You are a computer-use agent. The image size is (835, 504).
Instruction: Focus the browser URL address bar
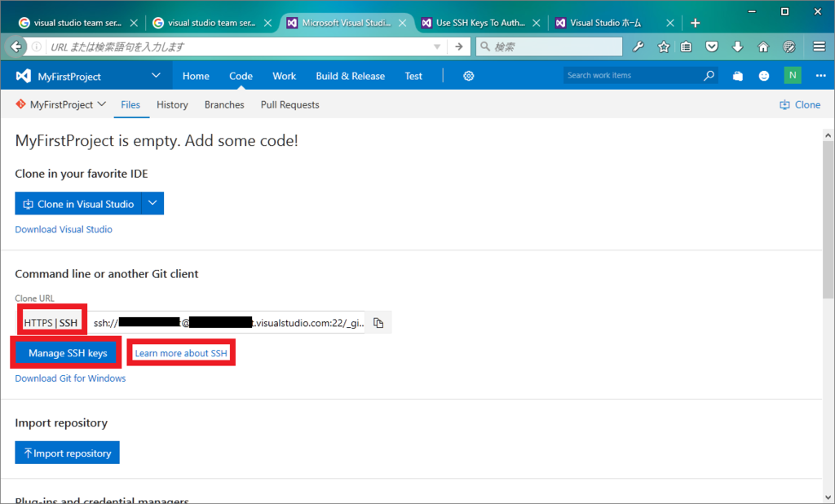[240, 46]
